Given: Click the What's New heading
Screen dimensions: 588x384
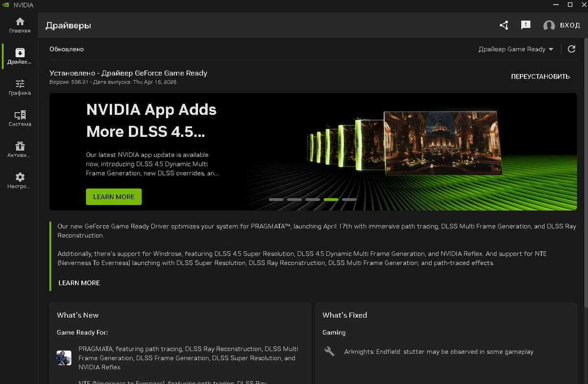Looking at the screenshot, I should 77,315.
